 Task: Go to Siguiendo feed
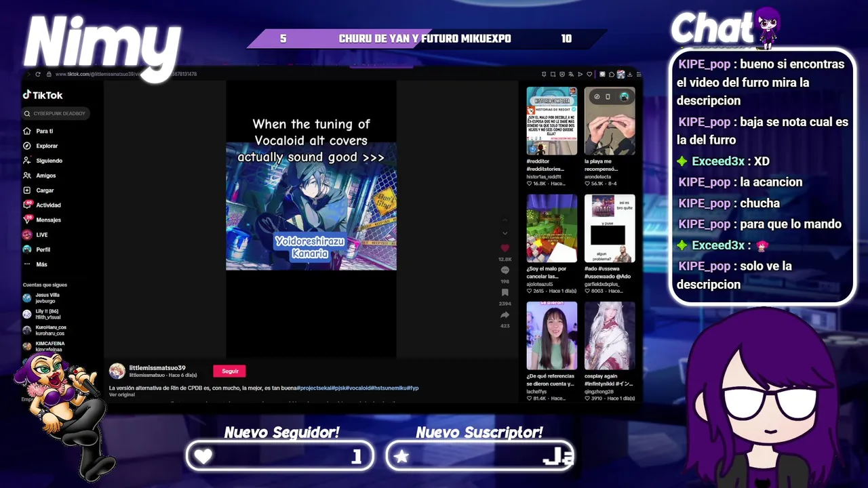click(43, 161)
